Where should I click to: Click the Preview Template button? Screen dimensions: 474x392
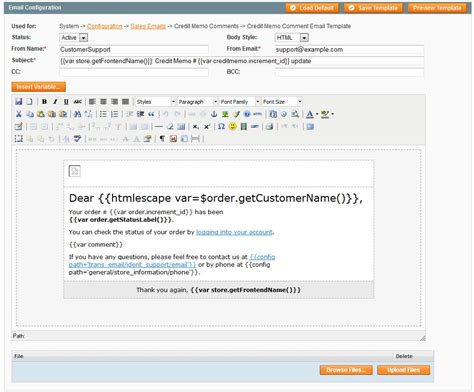click(437, 8)
